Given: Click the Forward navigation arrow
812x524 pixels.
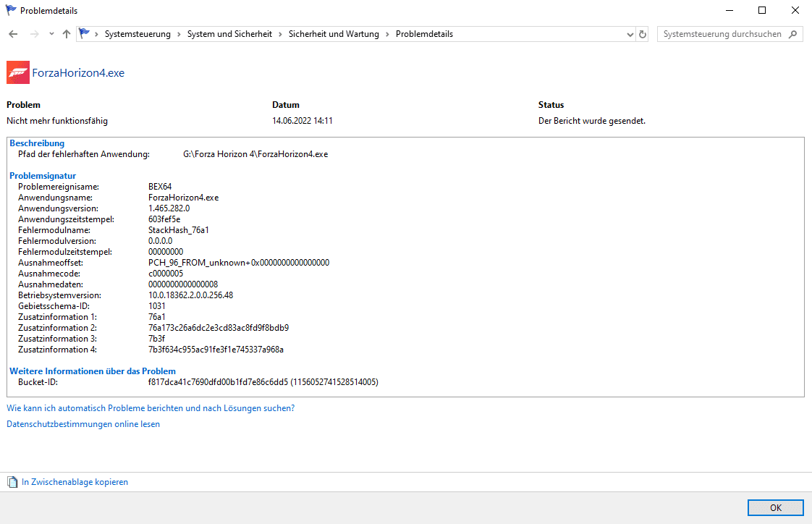Looking at the screenshot, I should pyautogui.click(x=34, y=34).
